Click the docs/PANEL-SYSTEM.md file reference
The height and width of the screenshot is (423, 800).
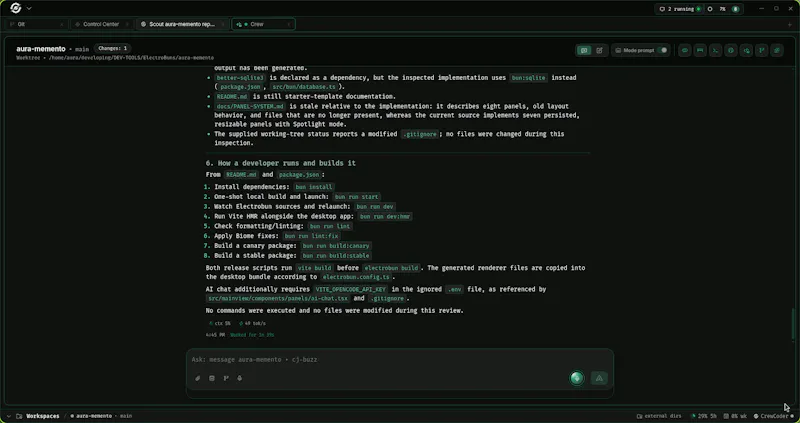click(250, 107)
